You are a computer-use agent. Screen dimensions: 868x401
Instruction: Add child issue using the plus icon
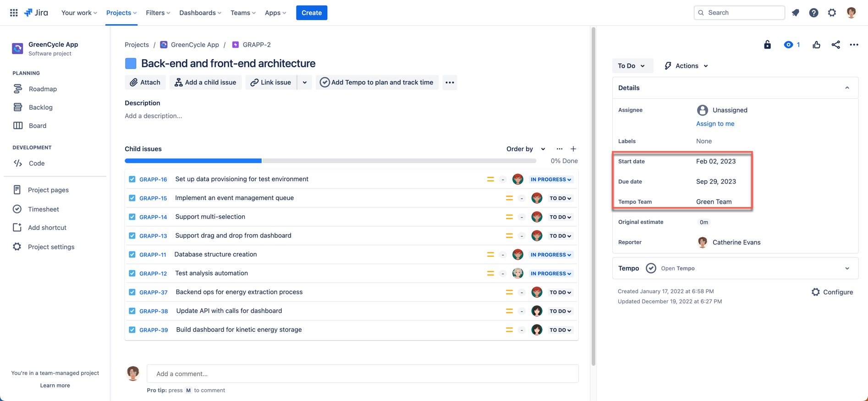[573, 149]
